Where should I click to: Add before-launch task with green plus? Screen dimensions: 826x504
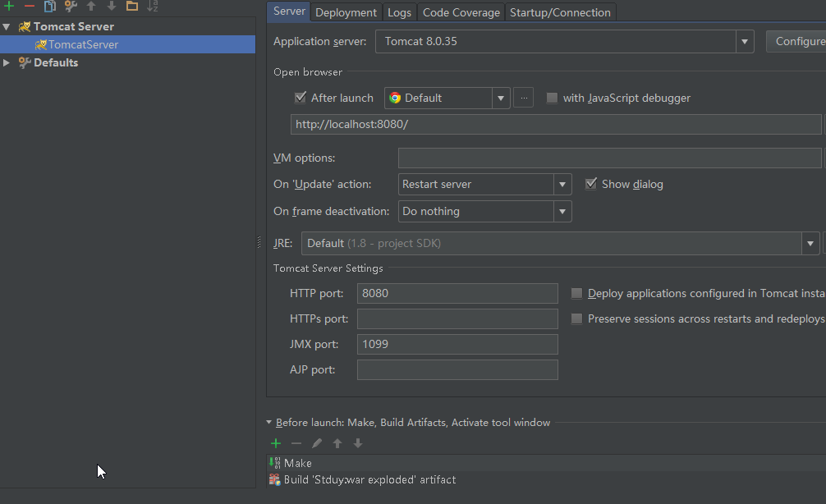(x=276, y=443)
